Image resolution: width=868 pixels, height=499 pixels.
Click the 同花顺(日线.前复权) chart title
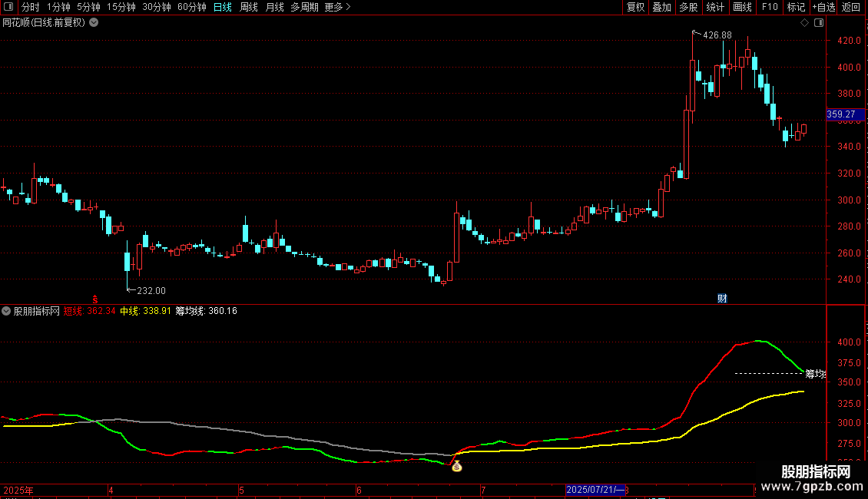[x=44, y=23]
